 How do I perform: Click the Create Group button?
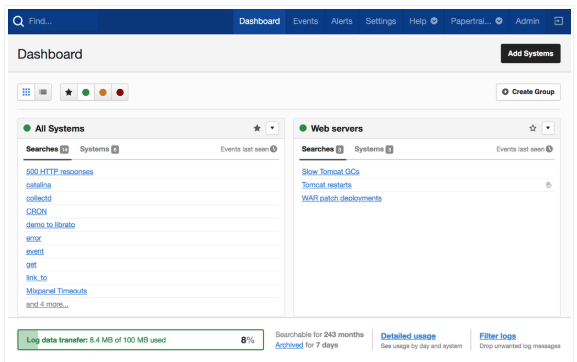pos(528,92)
